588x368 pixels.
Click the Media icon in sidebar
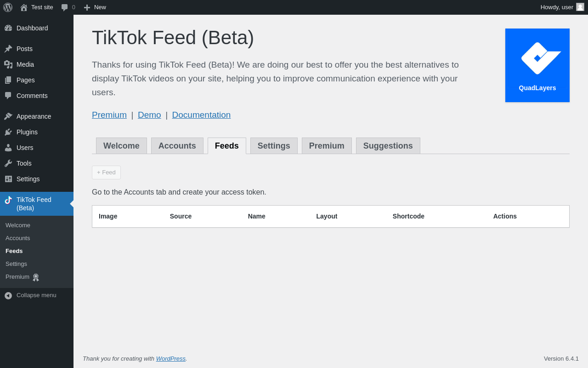click(x=8, y=64)
